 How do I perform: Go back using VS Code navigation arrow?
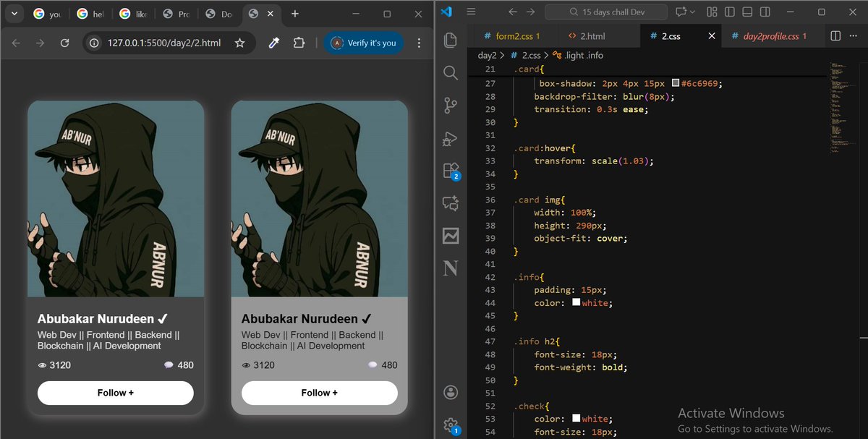click(x=512, y=12)
